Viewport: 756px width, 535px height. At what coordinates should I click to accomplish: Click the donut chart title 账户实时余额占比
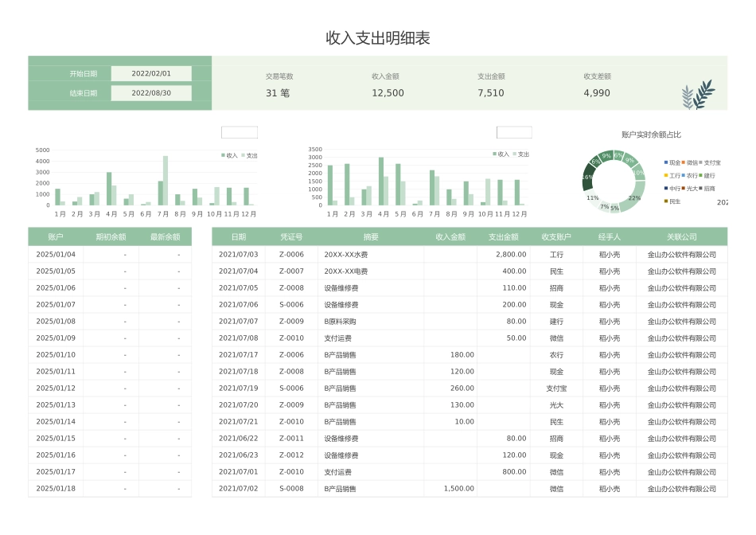[x=651, y=135]
